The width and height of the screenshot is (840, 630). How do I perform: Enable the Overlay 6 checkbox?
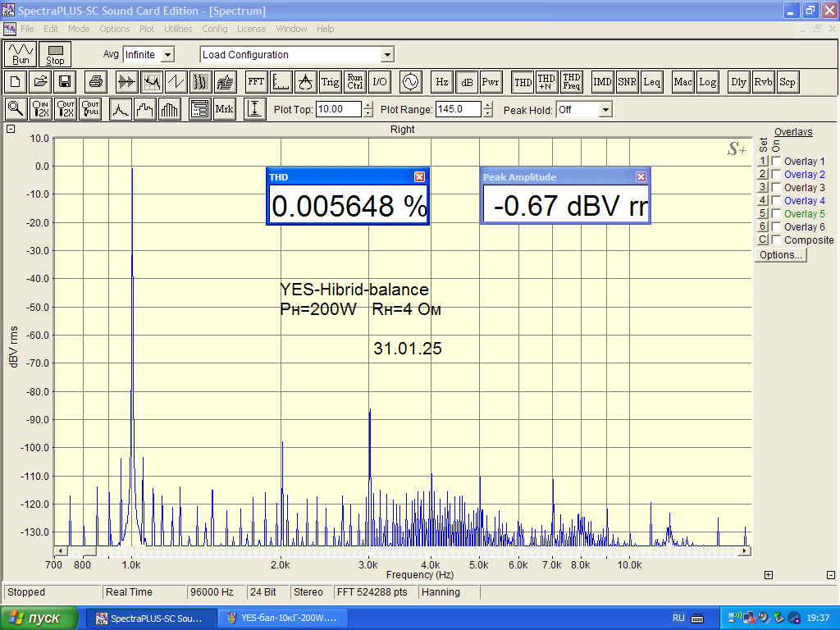(x=776, y=226)
